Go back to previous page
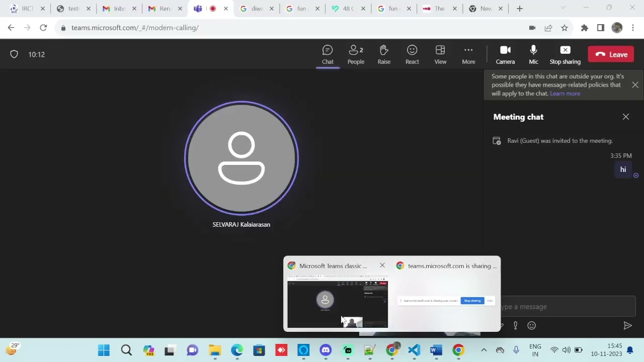This screenshot has width=644, height=362. 11,28
